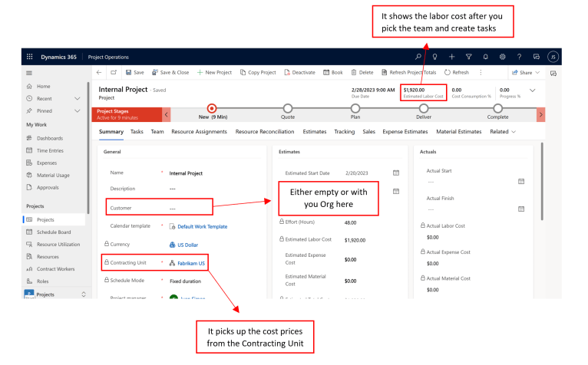The image size is (588, 365).
Task: Click the Save toolbar button
Action: (135, 73)
